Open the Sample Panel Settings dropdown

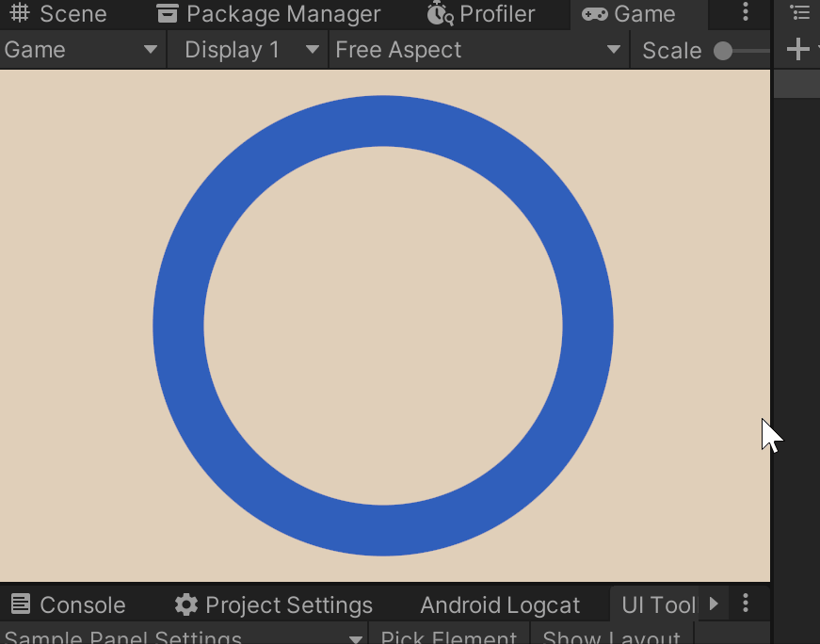(183, 634)
